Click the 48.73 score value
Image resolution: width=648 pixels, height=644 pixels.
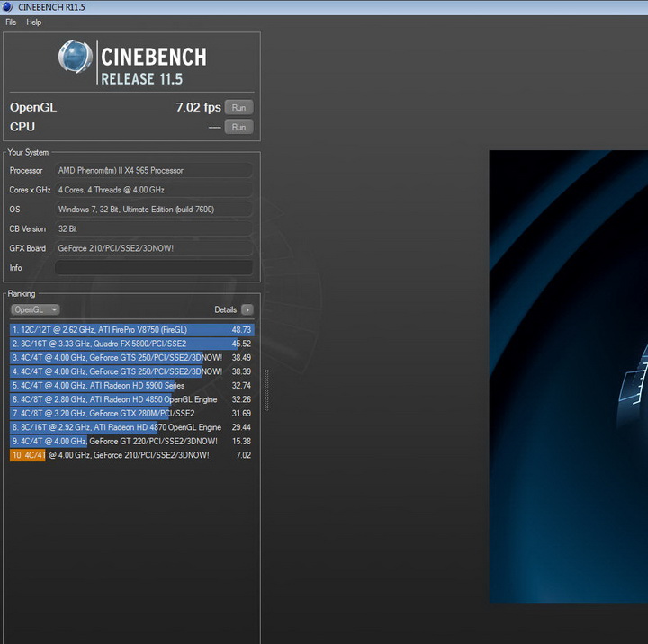point(241,329)
